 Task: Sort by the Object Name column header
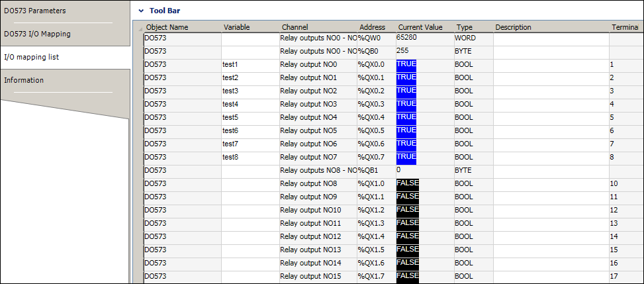point(167,27)
